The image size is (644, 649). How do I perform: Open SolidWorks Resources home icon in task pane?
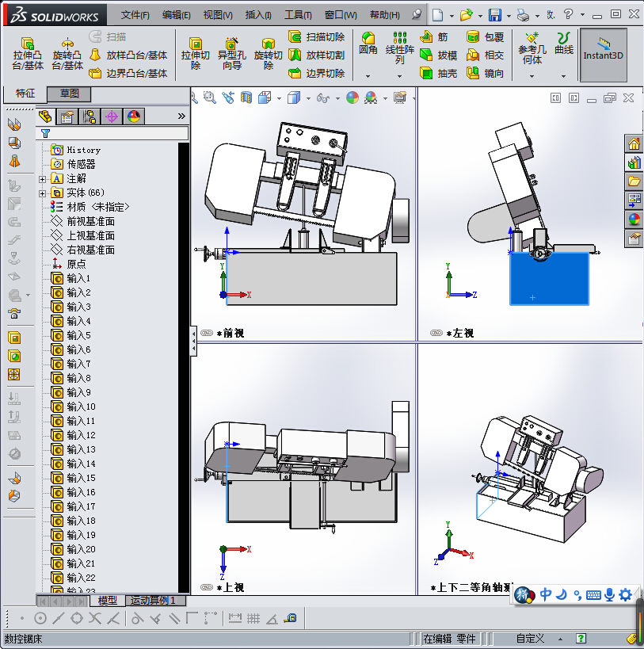(x=634, y=143)
